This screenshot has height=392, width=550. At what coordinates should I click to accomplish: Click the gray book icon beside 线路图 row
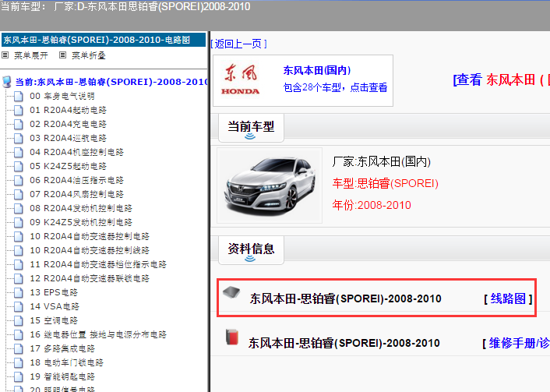click(x=231, y=292)
